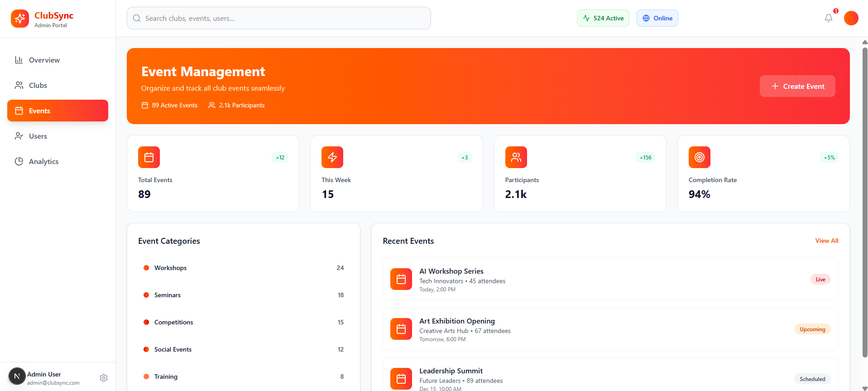This screenshot has height=391, width=868.
Task: Open the Leadership Summit event
Action: click(610, 375)
